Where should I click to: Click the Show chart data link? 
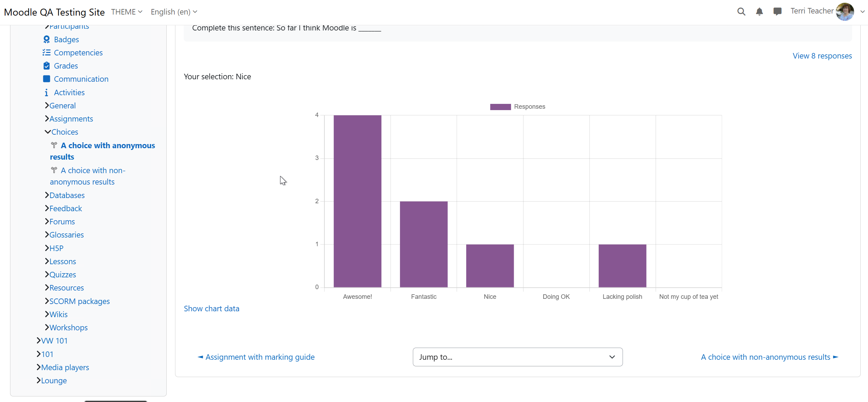pyautogui.click(x=211, y=309)
